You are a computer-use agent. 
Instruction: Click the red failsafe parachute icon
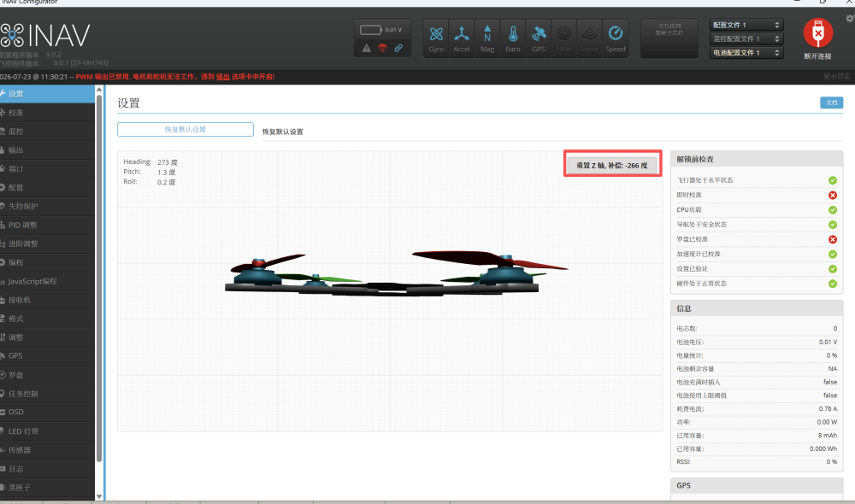click(383, 48)
